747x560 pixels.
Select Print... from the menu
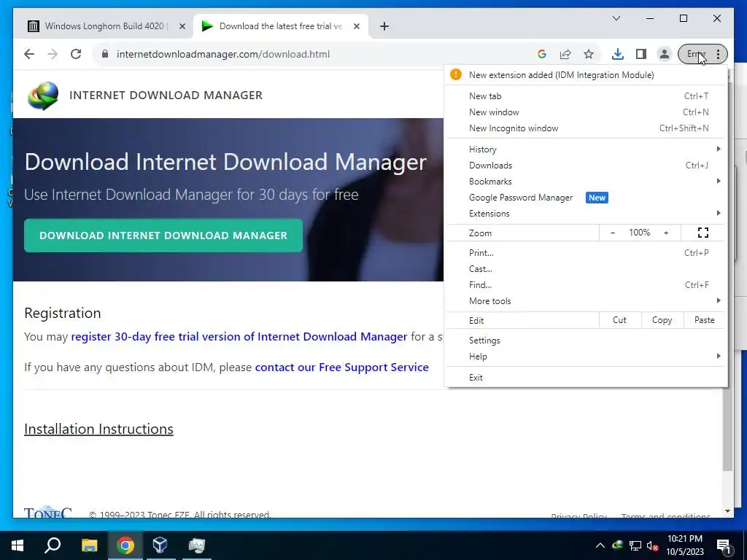[586, 253]
